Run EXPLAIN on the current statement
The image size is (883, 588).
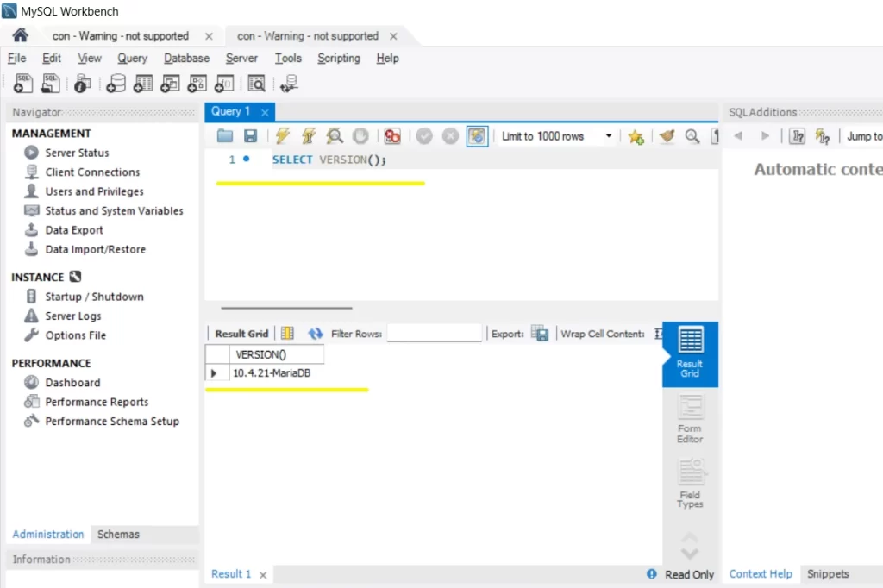pyautogui.click(x=335, y=135)
